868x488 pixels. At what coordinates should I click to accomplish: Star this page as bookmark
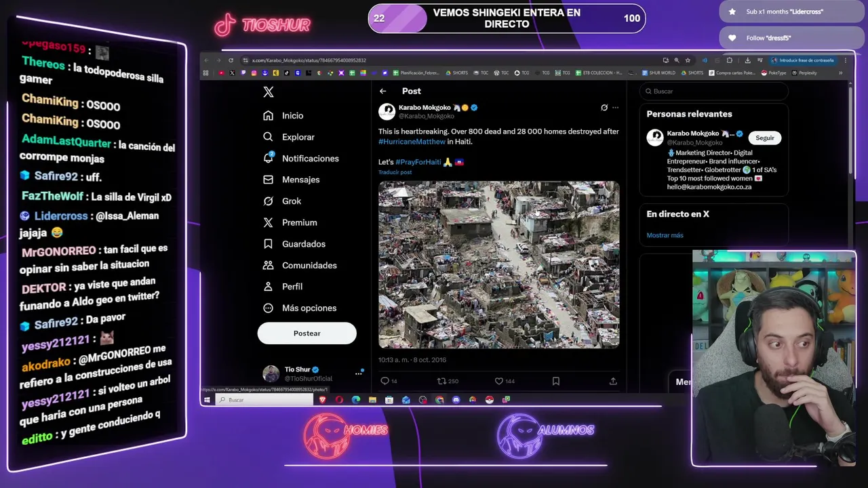[x=688, y=60]
